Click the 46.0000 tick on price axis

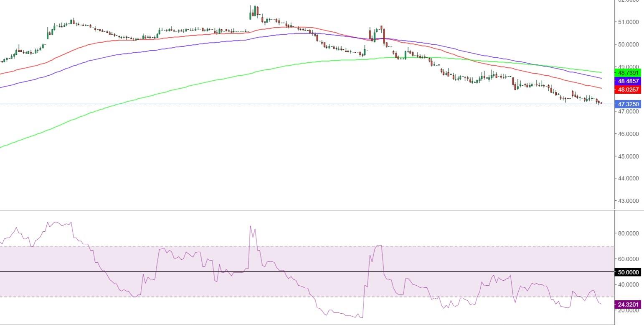point(628,134)
